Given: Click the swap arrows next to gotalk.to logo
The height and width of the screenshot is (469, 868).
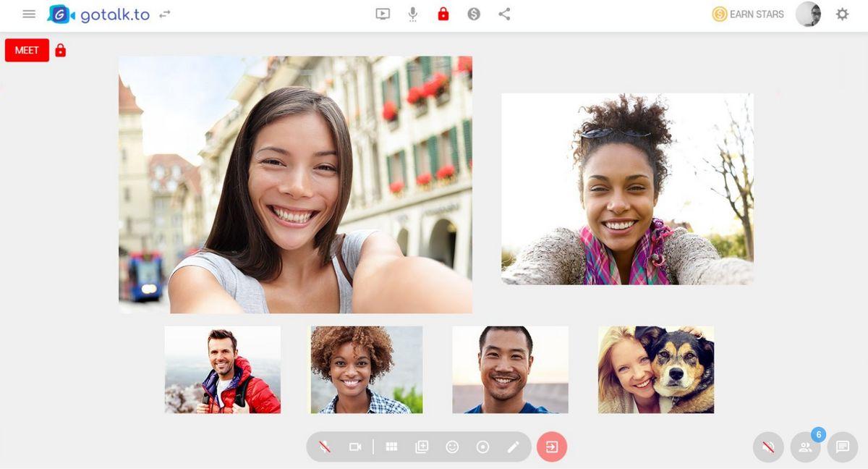Looking at the screenshot, I should [165, 14].
